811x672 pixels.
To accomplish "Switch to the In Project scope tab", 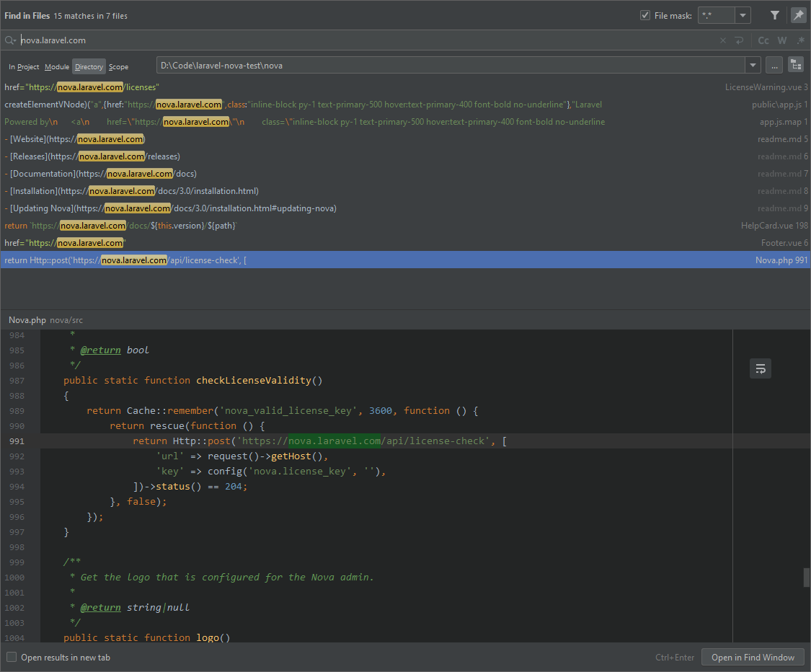I will [24, 66].
